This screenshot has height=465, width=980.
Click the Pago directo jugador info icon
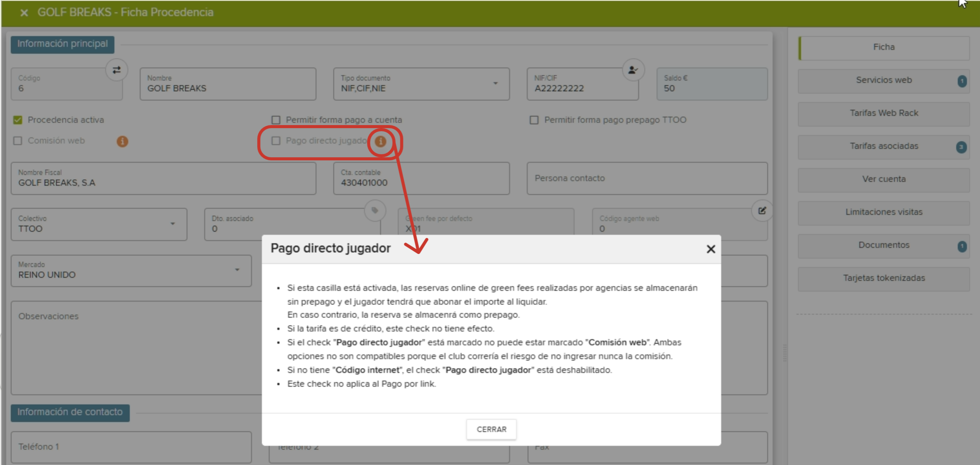click(x=380, y=141)
